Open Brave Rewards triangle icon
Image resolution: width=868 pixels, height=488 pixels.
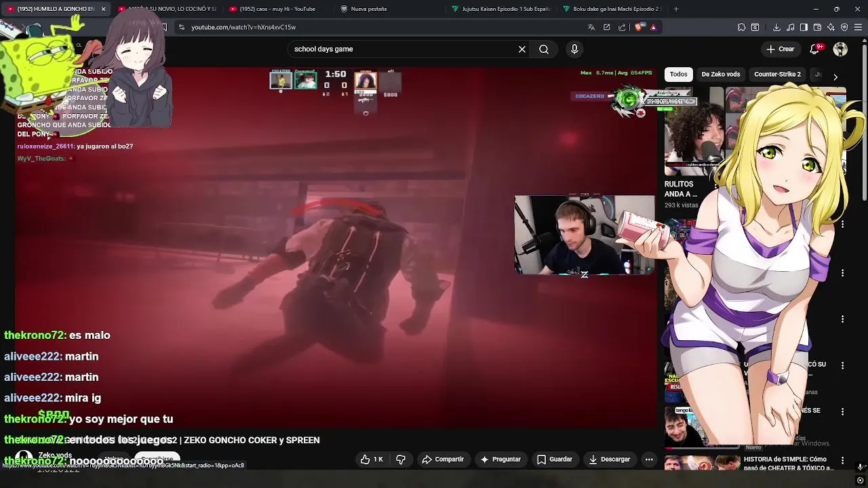pyautogui.click(x=653, y=27)
